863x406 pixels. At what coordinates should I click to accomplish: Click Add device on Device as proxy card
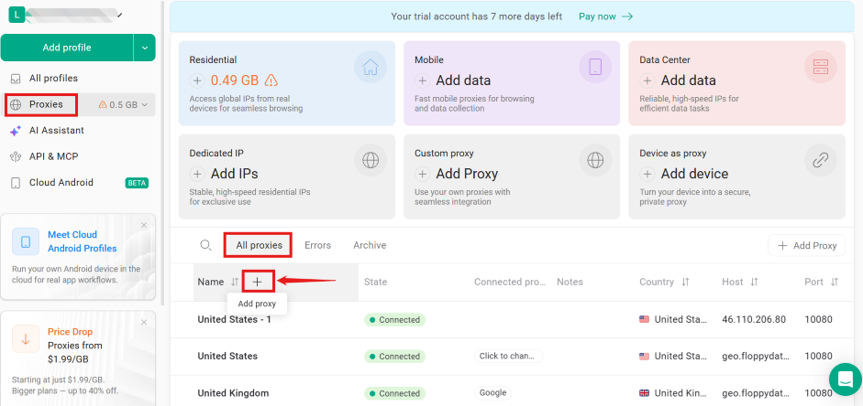coord(694,174)
